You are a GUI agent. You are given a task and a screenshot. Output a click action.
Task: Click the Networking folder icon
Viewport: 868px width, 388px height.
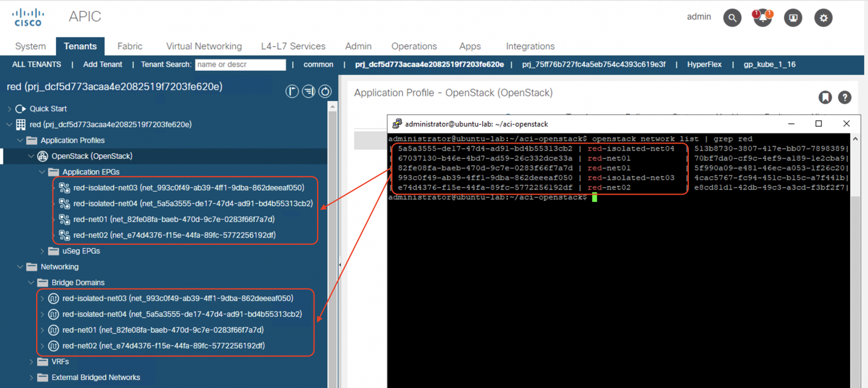coord(32,267)
